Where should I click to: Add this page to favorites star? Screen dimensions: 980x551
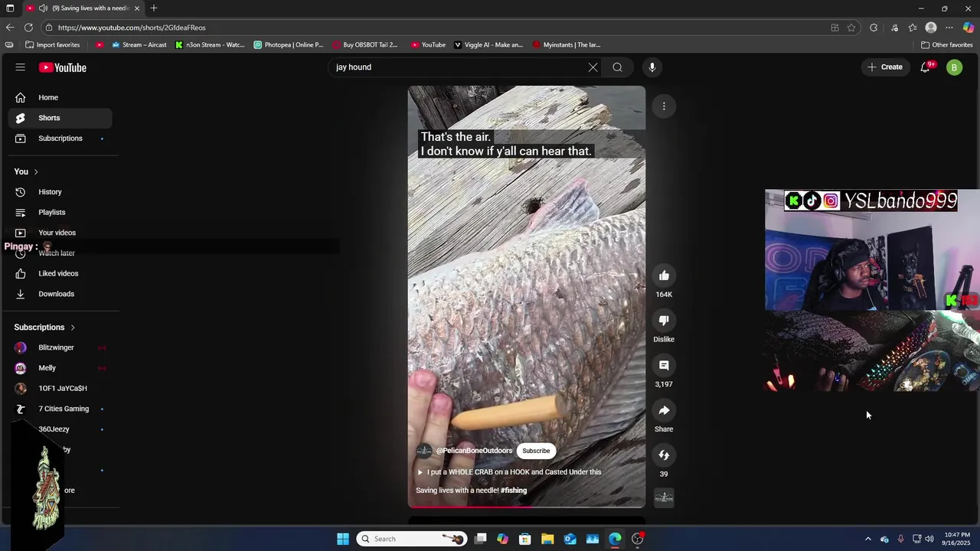[851, 28]
